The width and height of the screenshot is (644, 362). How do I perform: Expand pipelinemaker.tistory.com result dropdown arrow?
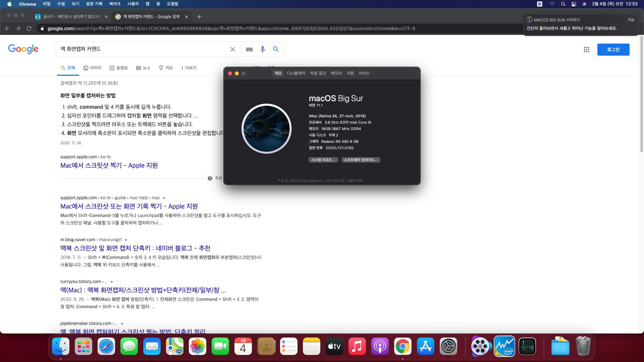pyautogui.click(x=122, y=324)
